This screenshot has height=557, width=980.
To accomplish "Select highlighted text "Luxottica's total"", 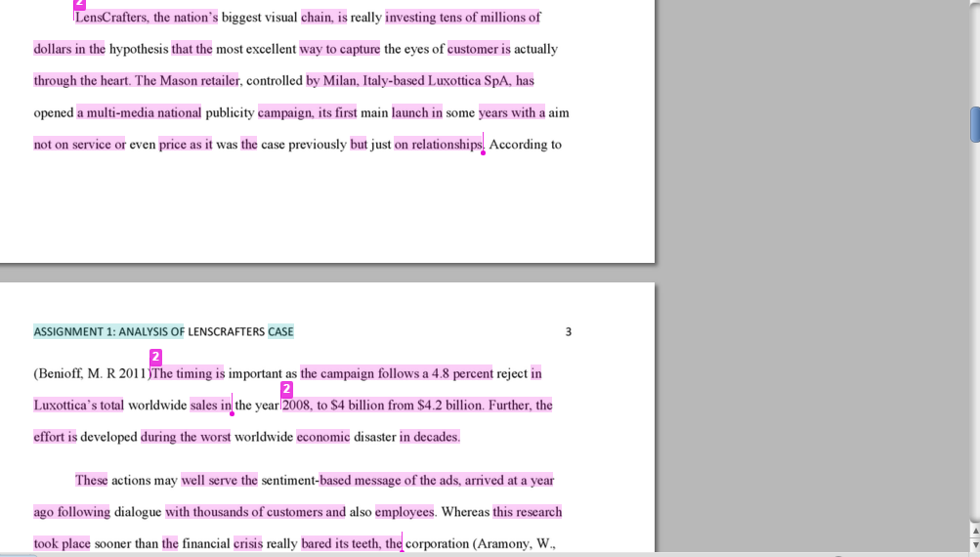I will pos(79,406).
